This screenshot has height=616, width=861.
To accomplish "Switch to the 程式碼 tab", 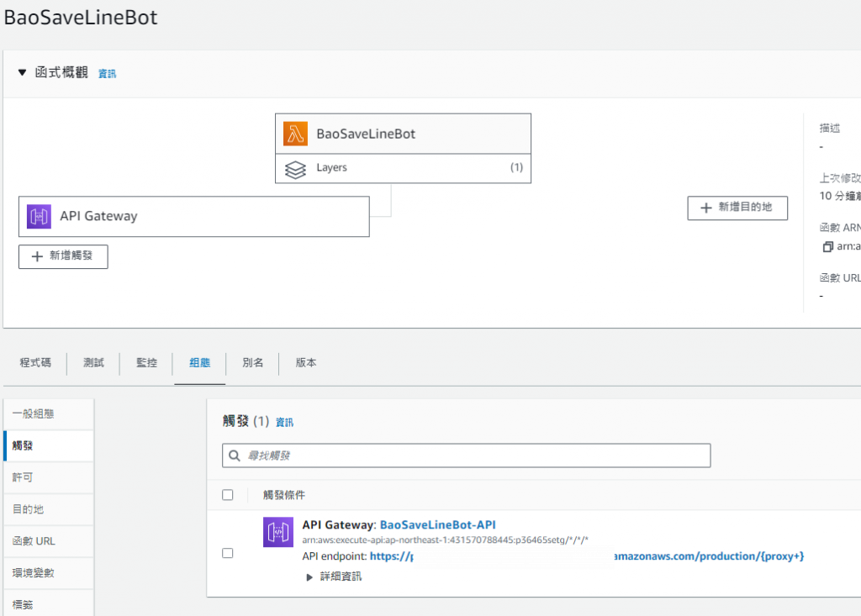I will tap(35, 363).
